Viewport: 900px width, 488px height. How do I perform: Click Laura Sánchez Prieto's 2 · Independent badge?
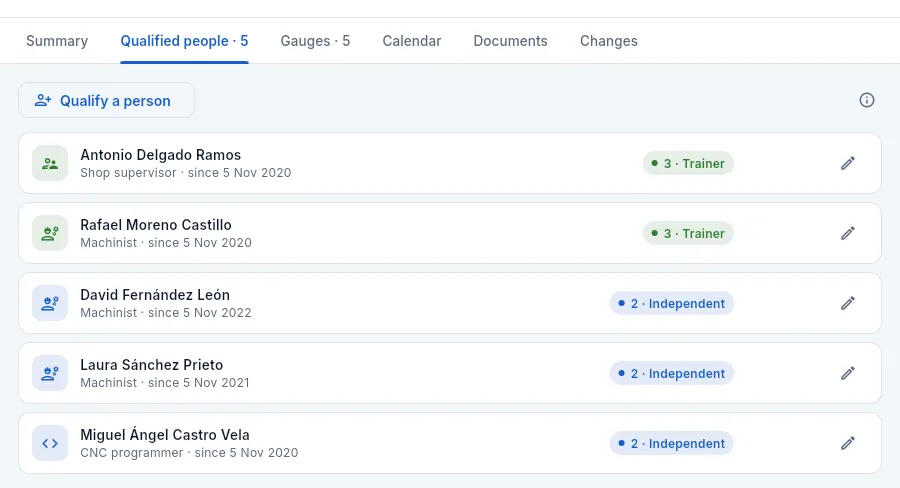[672, 374]
